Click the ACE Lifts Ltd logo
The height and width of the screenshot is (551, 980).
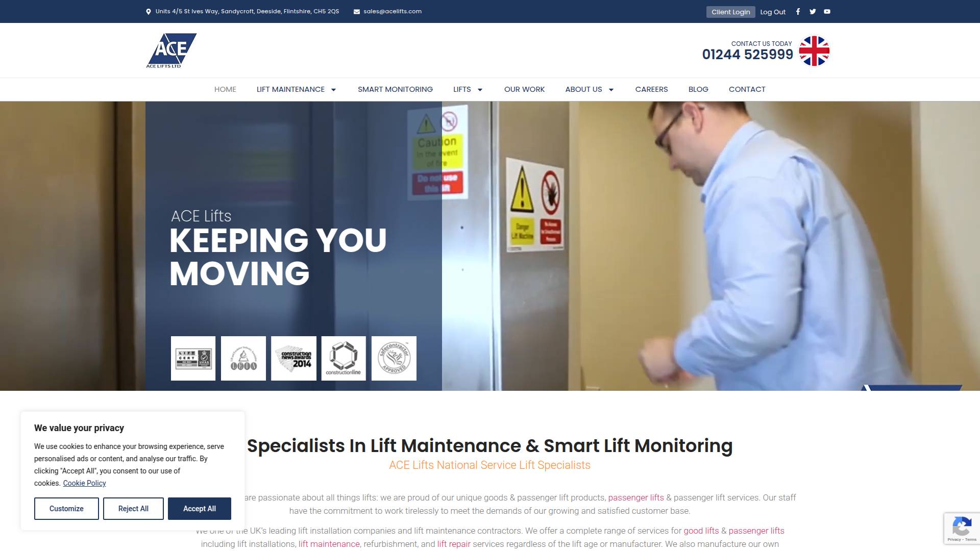pos(172,50)
